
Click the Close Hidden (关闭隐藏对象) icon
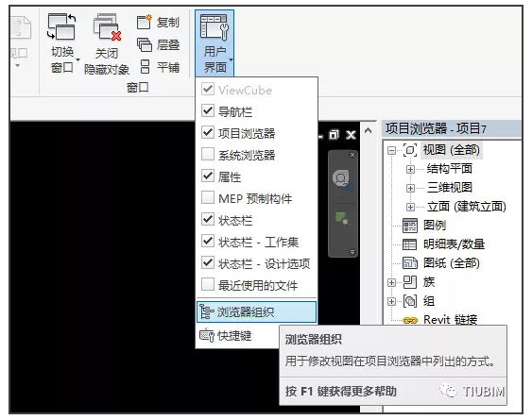(x=107, y=27)
